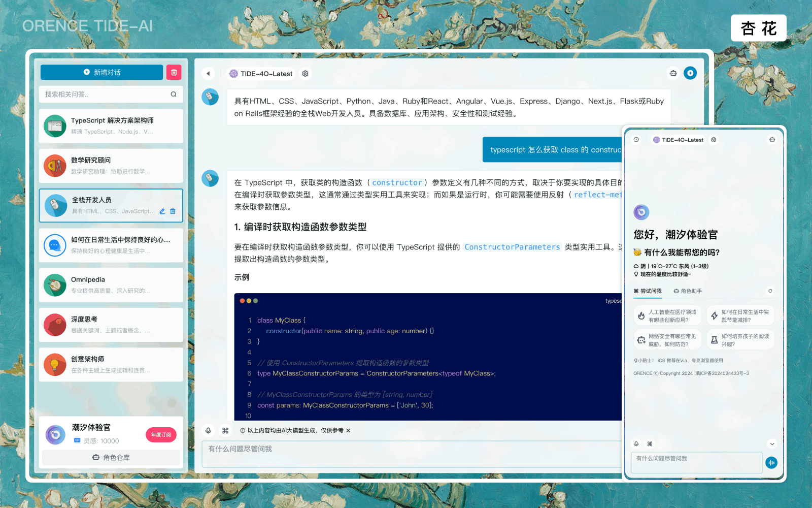Image resolution: width=812 pixels, height=508 pixels.
Task: Click the weather line 阴 | 19°C-27°C
Action: 671,266
